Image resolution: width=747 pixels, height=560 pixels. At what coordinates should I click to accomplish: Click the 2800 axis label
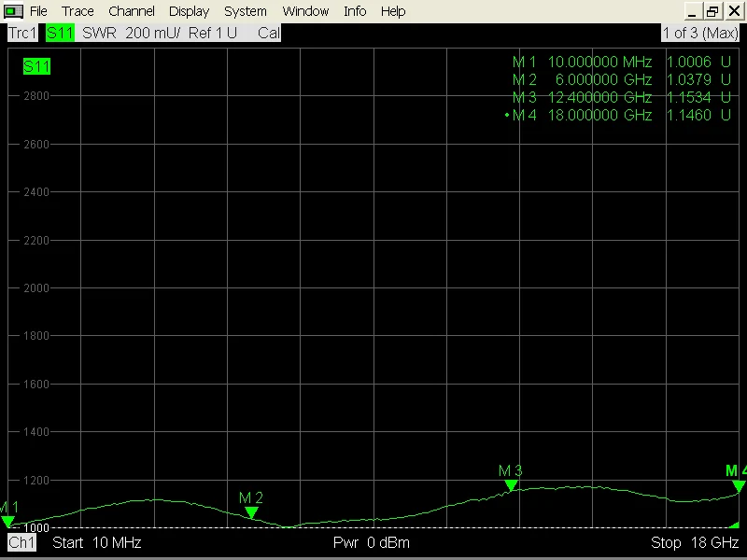click(x=36, y=96)
